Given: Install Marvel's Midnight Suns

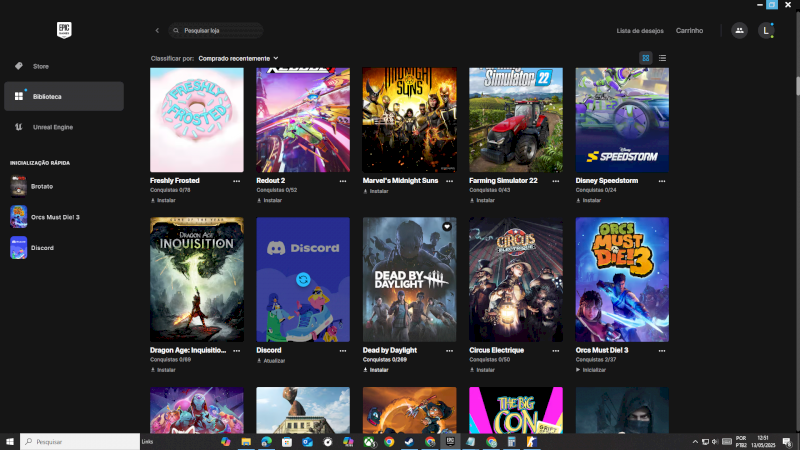Looking at the screenshot, I should tap(376, 191).
